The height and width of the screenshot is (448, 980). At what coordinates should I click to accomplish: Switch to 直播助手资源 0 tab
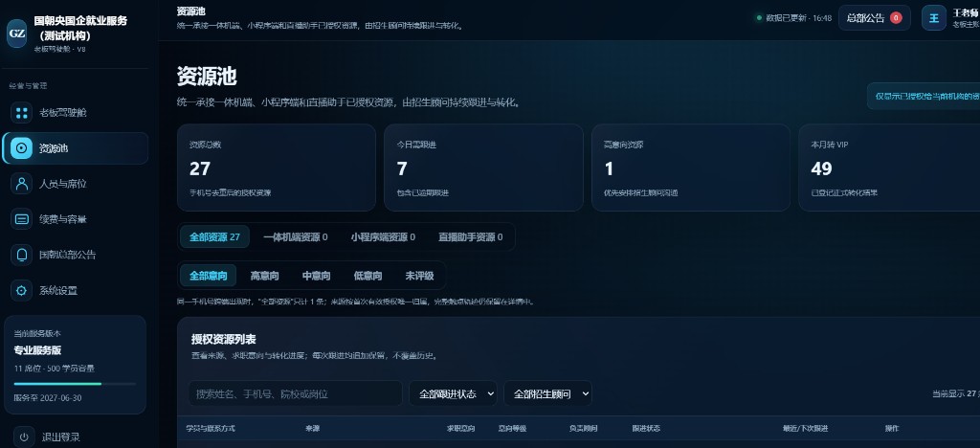pyautogui.click(x=471, y=237)
